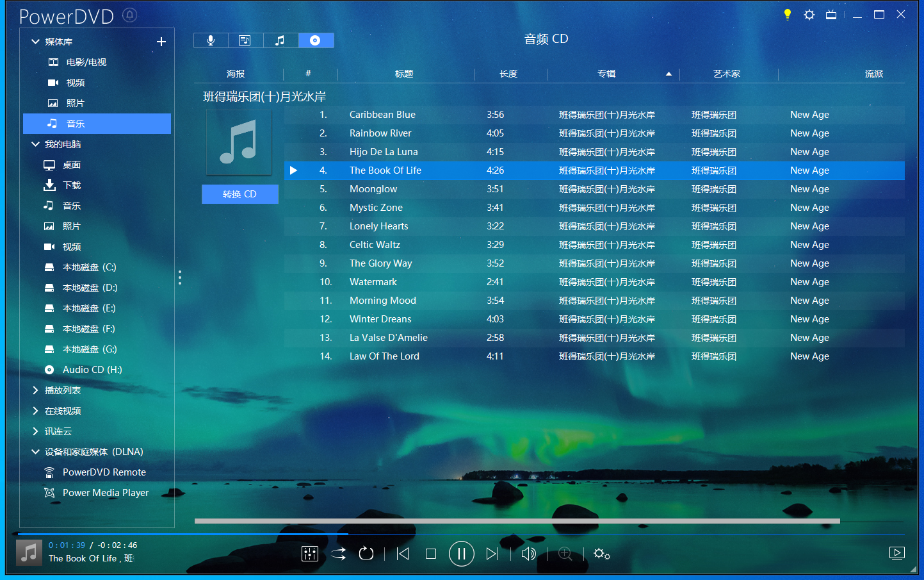This screenshot has width=924, height=580.
Task: Stop playback
Action: (x=431, y=554)
